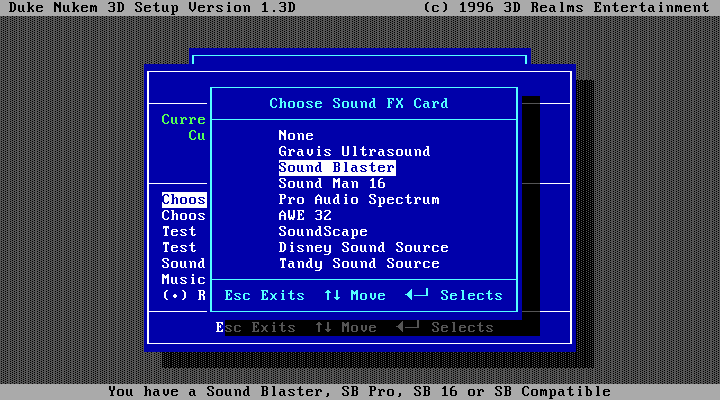Choose SoundScape from the list

[323, 231]
